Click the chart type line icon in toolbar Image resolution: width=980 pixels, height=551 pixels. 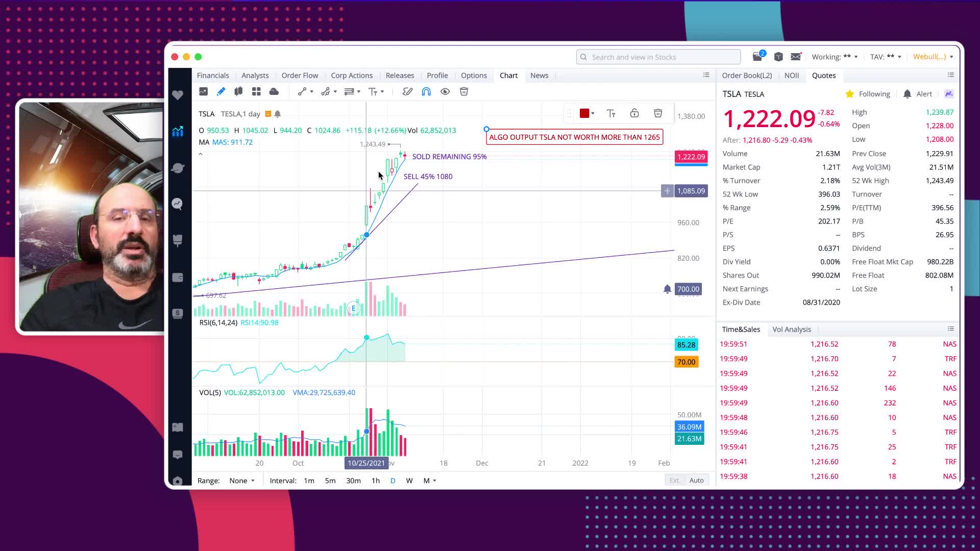point(203,92)
